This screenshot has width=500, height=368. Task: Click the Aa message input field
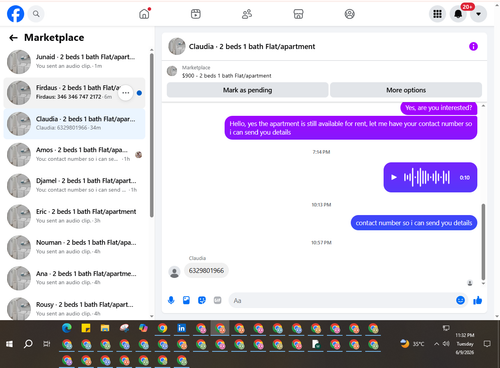342,300
